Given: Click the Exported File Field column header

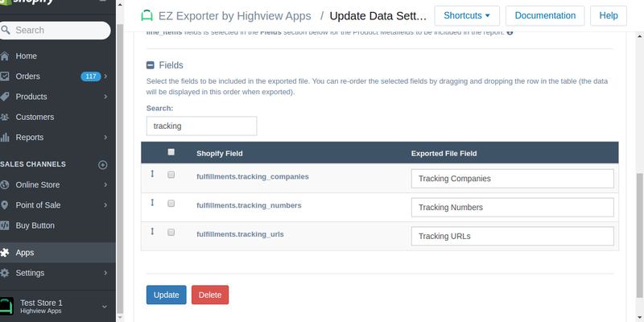Looking at the screenshot, I should point(444,154).
